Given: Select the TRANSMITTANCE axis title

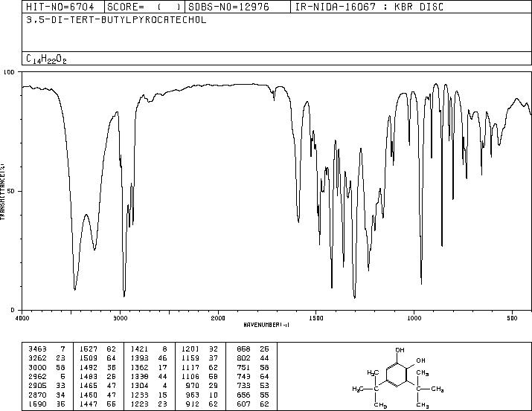Looking at the screenshot, I should [x=2, y=191].
